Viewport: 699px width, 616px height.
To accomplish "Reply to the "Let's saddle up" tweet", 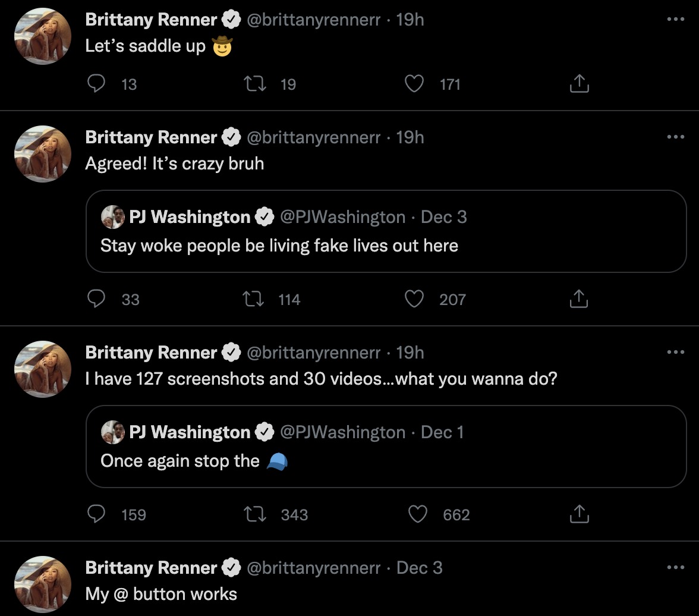I will (96, 84).
